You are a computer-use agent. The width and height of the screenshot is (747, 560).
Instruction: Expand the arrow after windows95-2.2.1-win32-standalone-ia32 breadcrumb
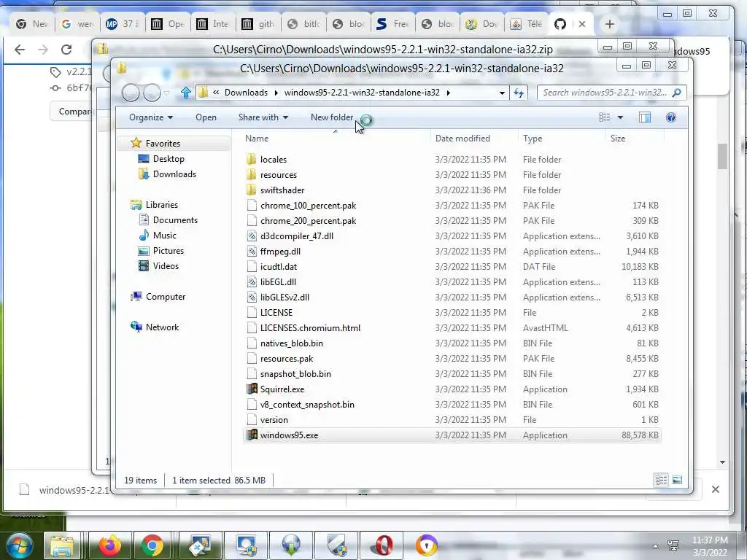point(449,93)
